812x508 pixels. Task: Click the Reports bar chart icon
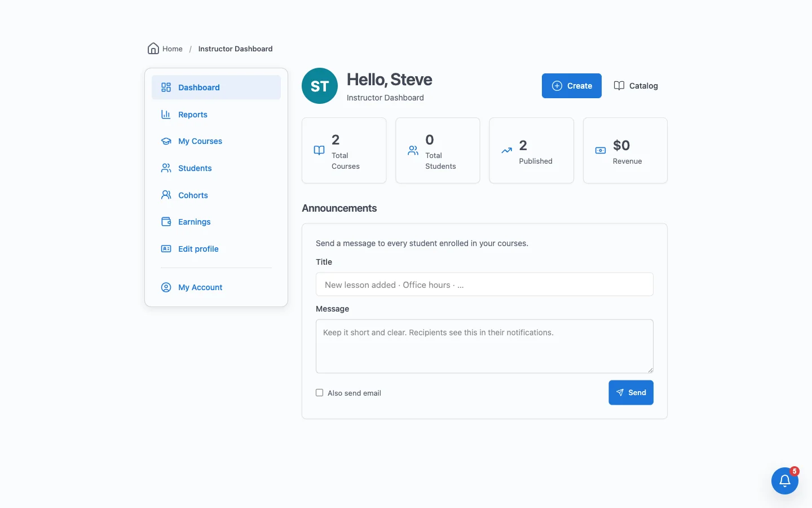point(166,115)
